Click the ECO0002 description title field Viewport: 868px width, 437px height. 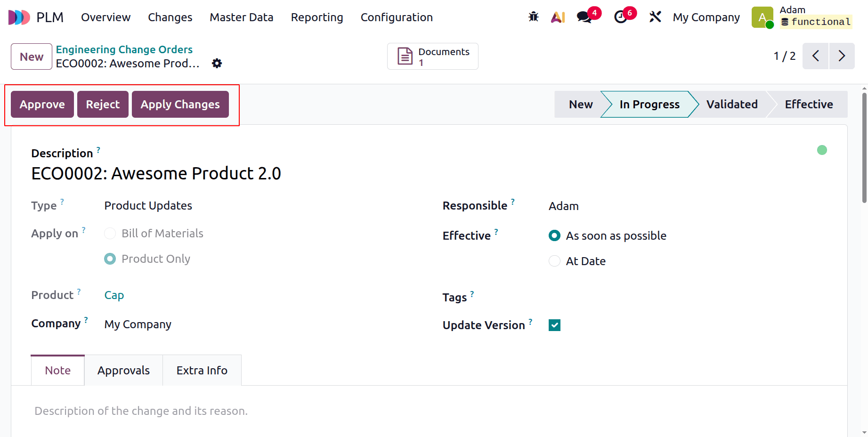tap(156, 173)
